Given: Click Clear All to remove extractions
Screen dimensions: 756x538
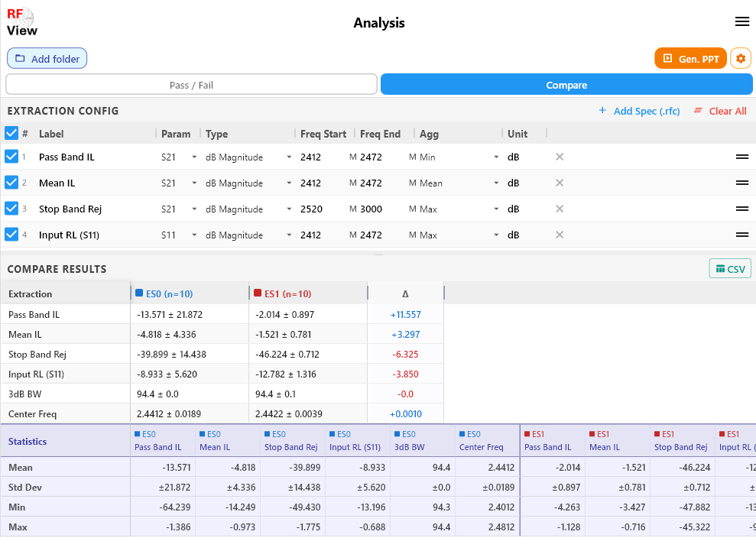Looking at the screenshot, I should pos(720,111).
